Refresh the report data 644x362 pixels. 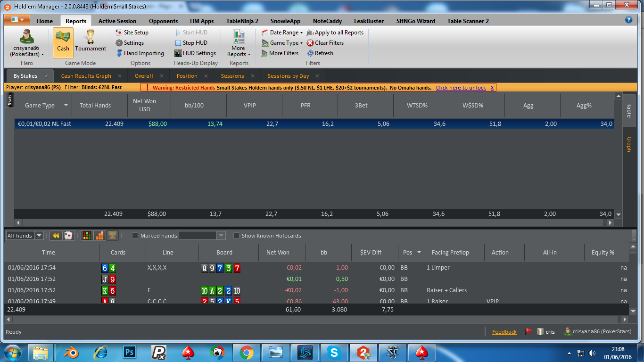pos(320,53)
